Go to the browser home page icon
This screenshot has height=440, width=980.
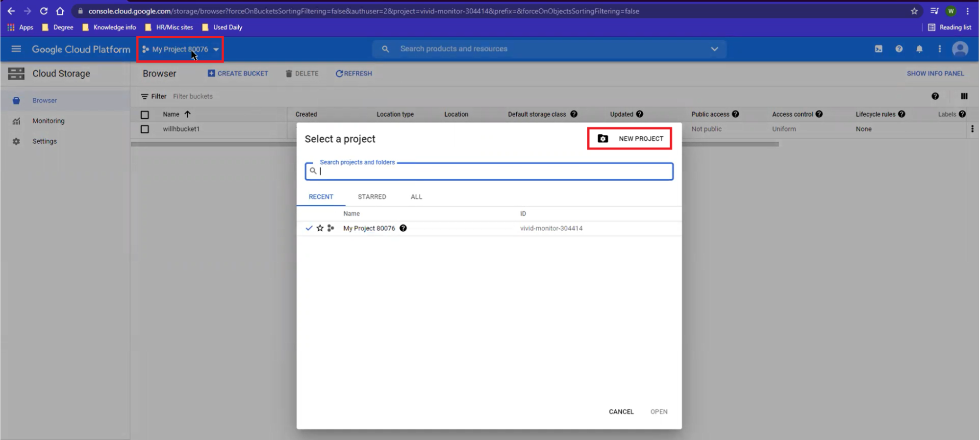click(60, 11)
